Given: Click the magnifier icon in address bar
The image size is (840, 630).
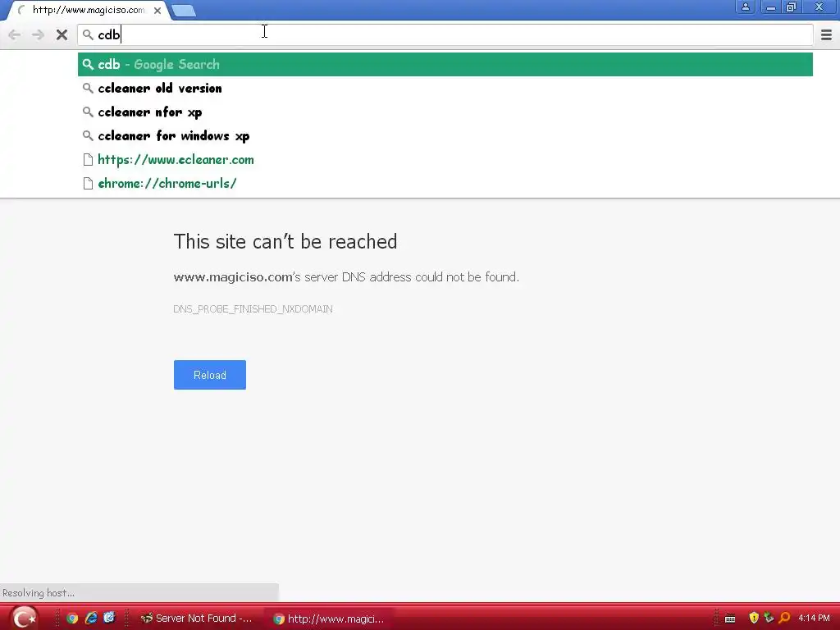Looking at the screenshot, I should pyautogui.click(x=88, y=35).
